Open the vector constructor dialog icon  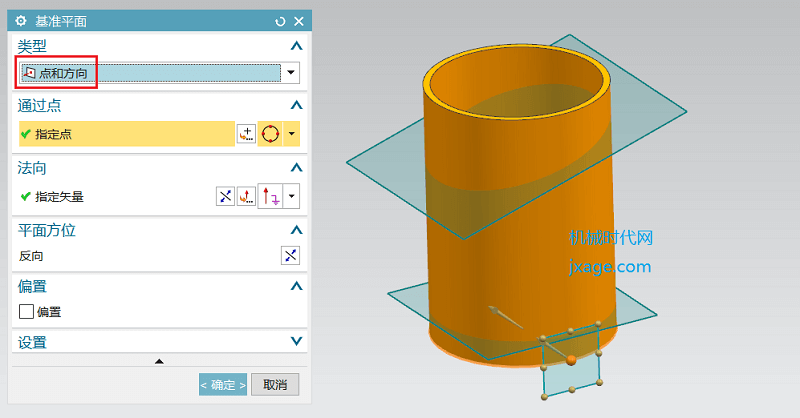246,196
